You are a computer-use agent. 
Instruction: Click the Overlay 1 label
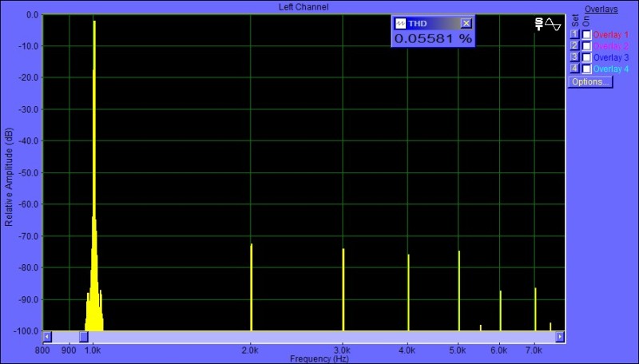point(611,34)
